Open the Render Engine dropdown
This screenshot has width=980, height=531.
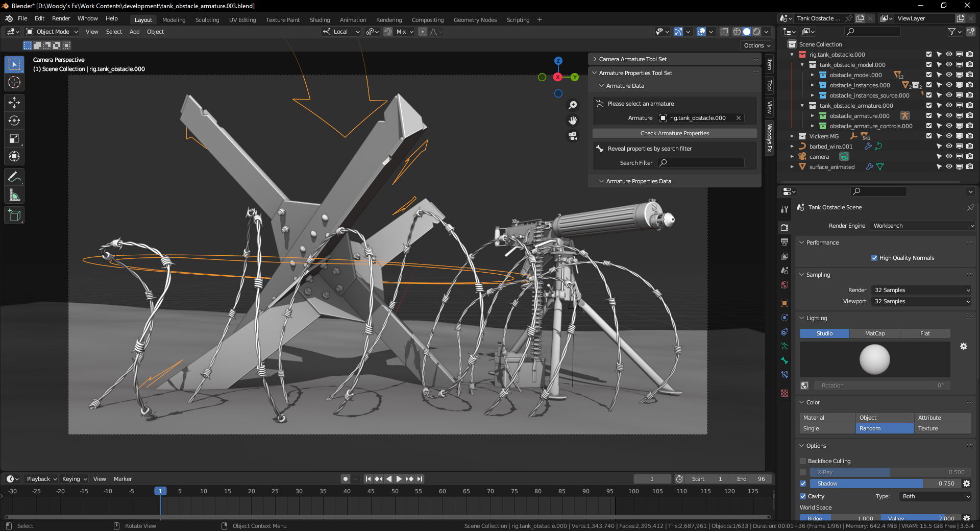[x=921, y=225]
